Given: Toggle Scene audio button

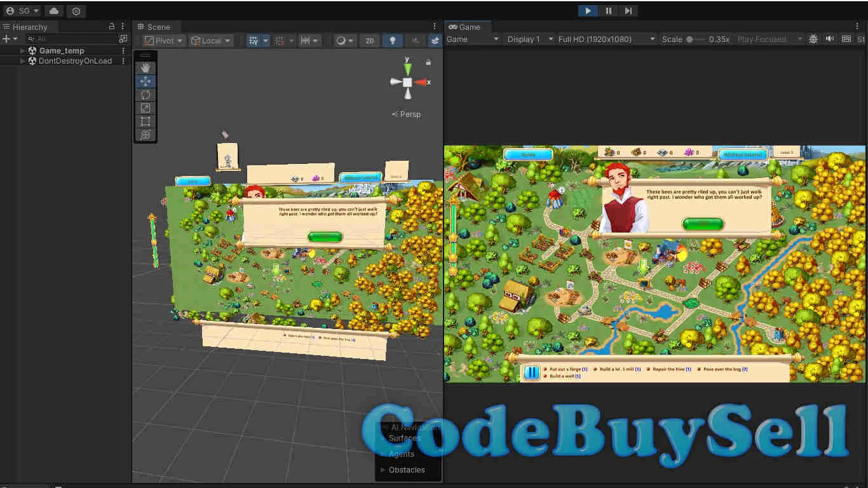Looking at the screenshot, I should click(x=415, y=40).
